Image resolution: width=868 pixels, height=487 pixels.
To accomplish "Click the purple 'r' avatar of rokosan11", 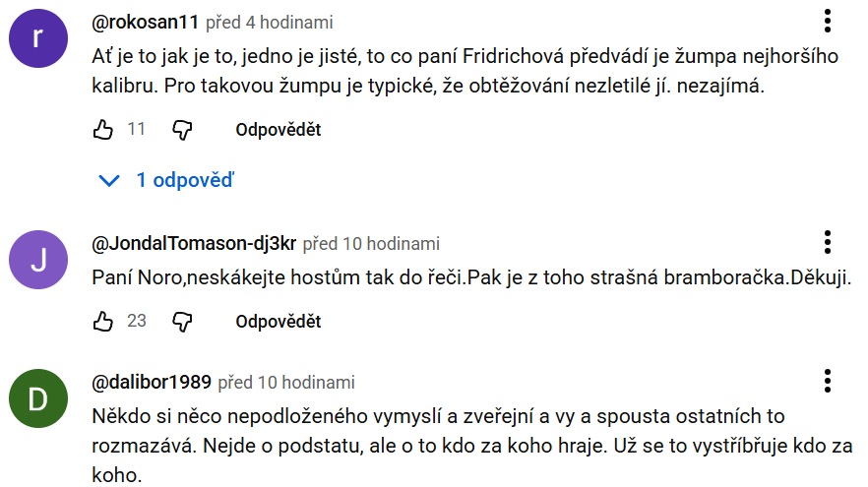I will point(37,38).
